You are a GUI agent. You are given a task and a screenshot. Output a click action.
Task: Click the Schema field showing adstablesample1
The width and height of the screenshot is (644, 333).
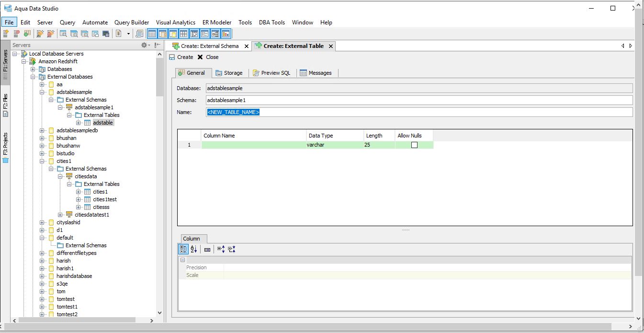point(419,100)
